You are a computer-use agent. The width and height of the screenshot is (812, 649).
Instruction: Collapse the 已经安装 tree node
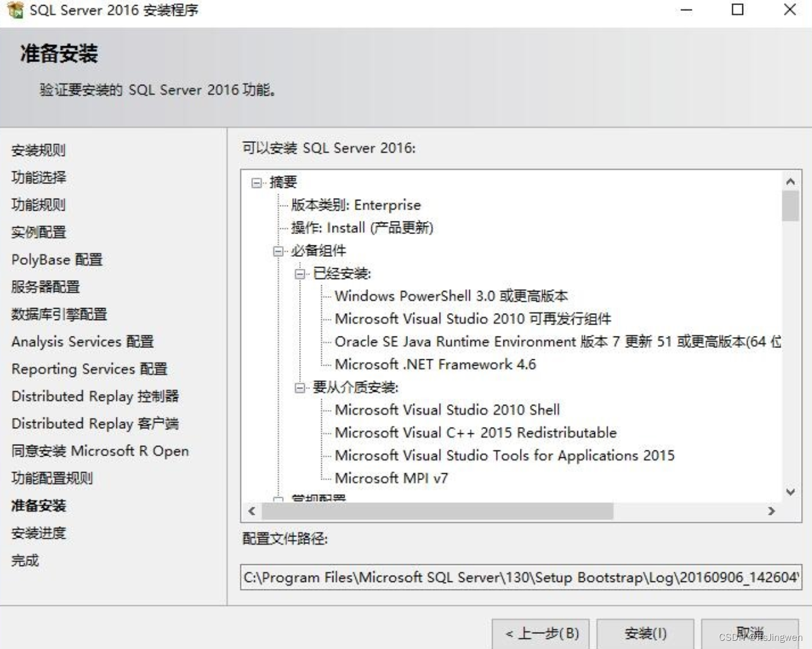[x=300, y=274]
